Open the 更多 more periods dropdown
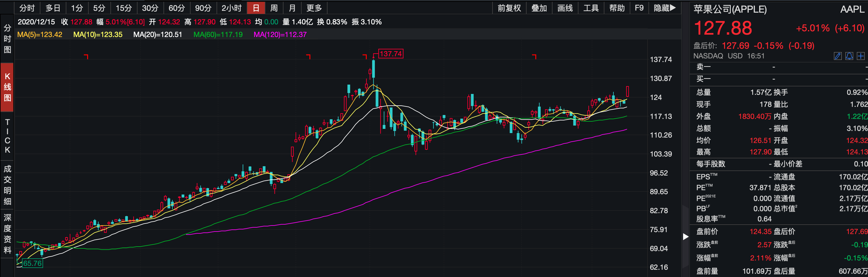 (x=314, y=8)
